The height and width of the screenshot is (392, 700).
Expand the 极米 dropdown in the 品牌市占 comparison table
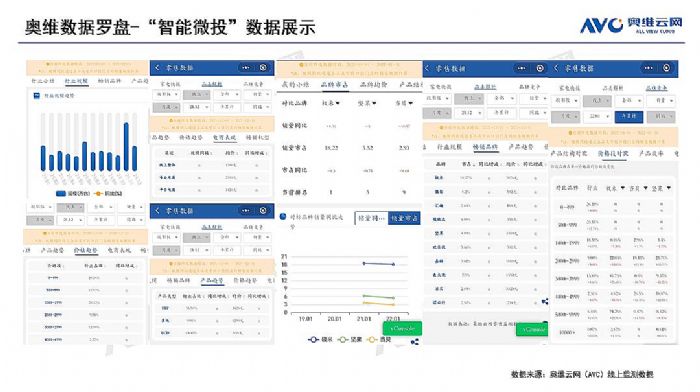pyautogui.click(x=331, y=103)
